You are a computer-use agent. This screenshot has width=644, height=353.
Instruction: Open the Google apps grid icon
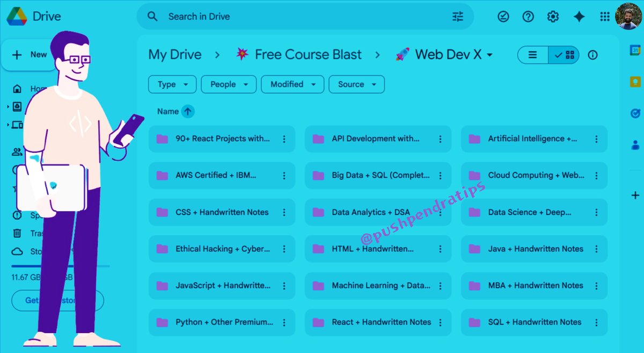click(604, 17)
